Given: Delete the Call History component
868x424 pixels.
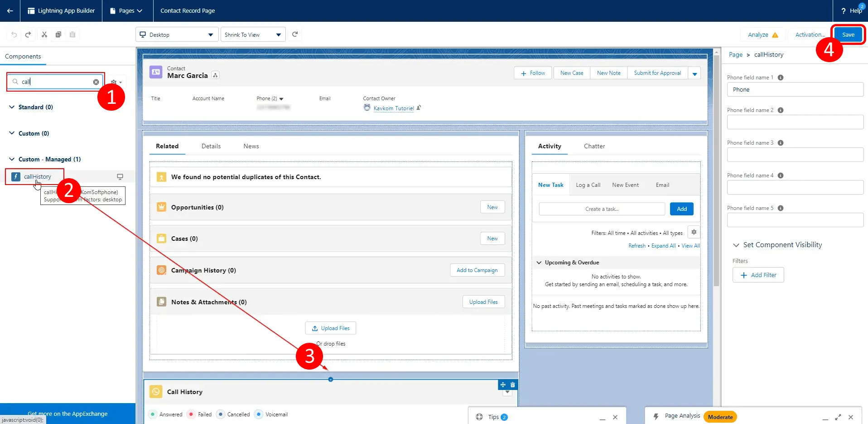Looking at the screenshot, I should pyautogui.click(x=513, y=385).
